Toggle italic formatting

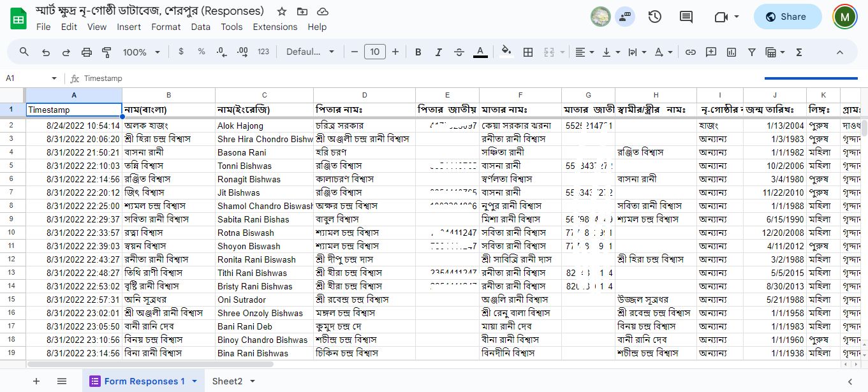[x=438, y=52]
